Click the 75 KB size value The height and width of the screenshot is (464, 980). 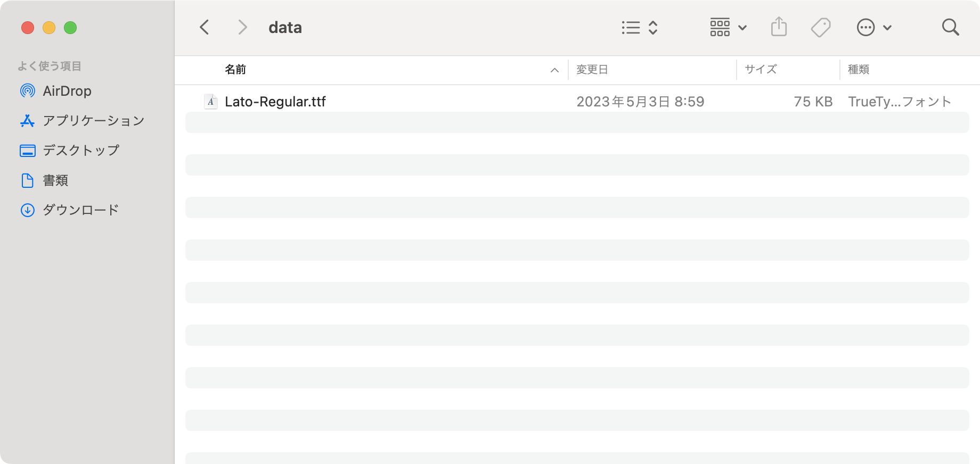tap(813, 102)
